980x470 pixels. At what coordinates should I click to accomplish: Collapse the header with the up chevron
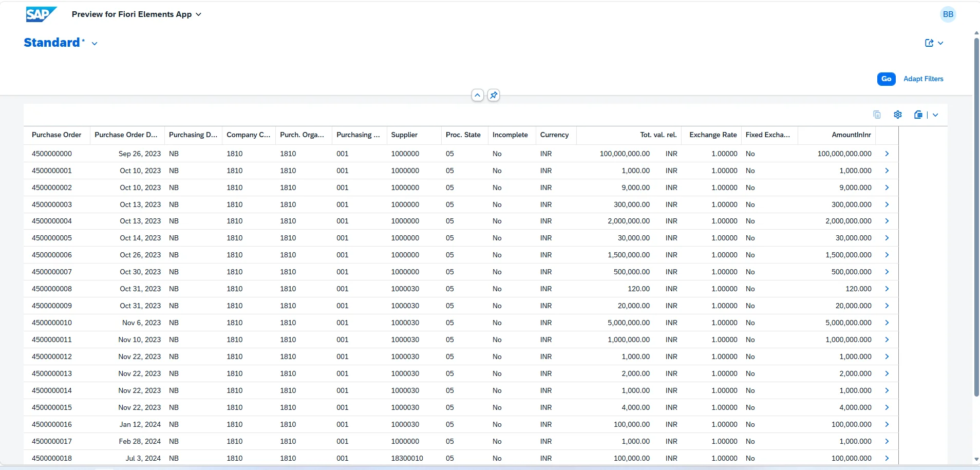[478, 95]
